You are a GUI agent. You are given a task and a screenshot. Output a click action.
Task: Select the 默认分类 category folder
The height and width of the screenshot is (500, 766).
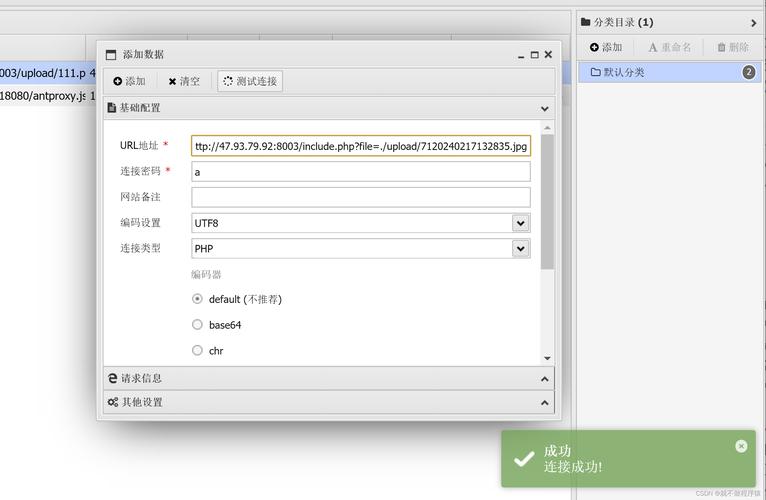coord(669,72)
